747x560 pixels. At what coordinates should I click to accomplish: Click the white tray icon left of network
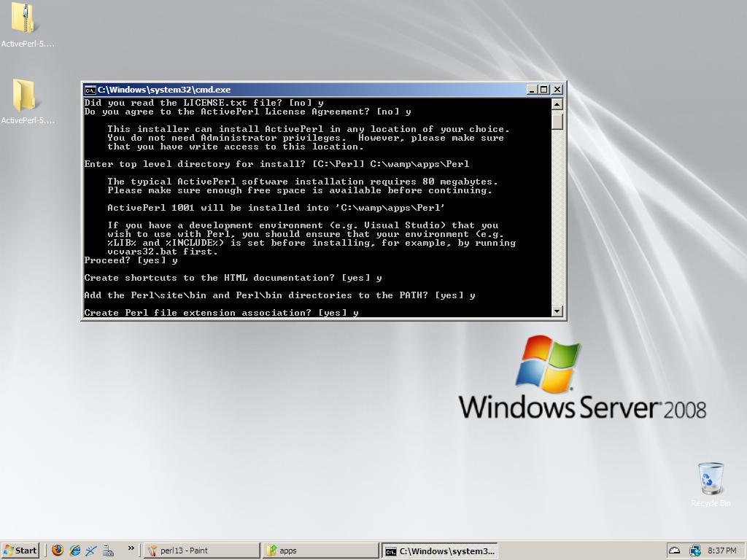675,551
